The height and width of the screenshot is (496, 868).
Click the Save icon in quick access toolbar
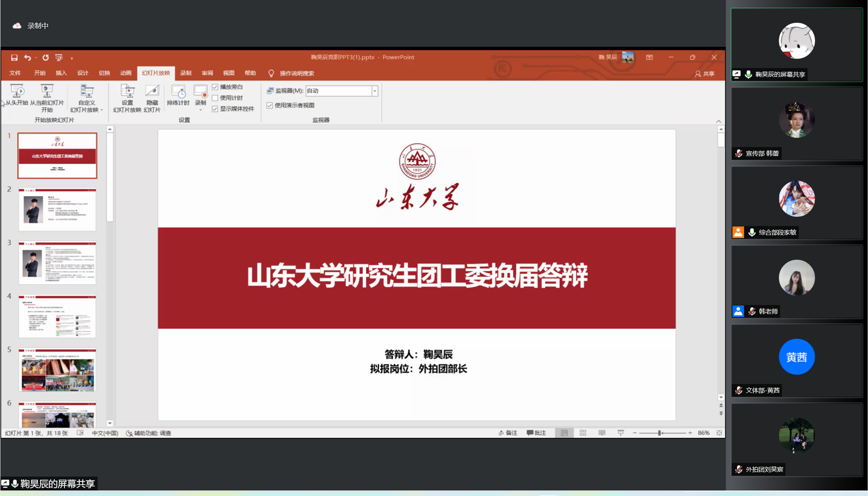pyautogui.click(x=14, y=58)
